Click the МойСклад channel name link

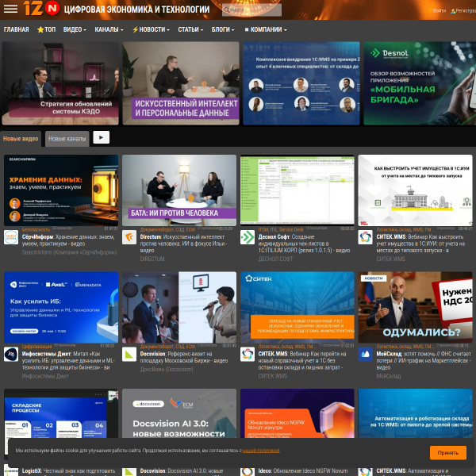tap(388, 376)
